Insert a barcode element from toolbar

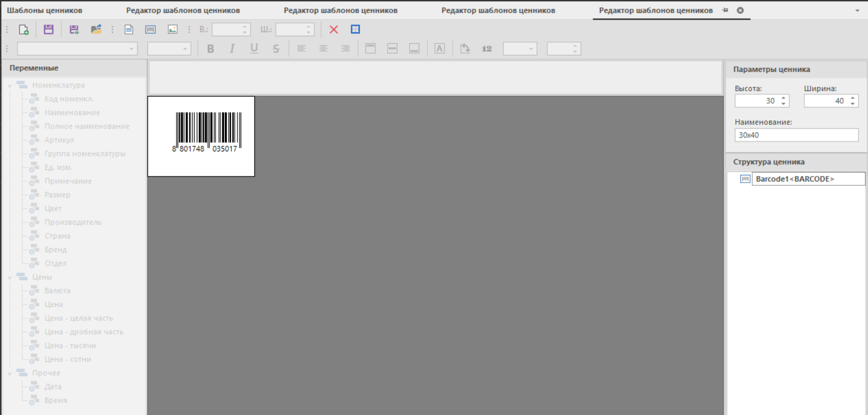click(x=150, y=30)
